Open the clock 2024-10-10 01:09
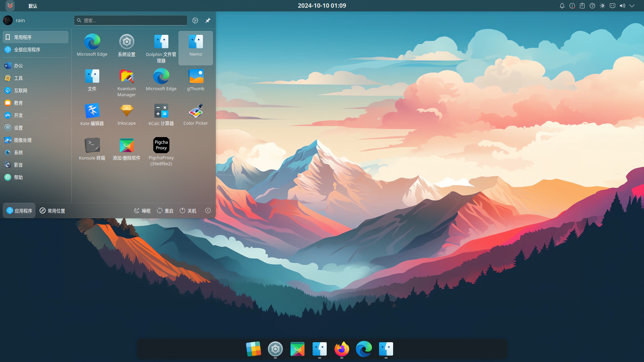 [322, 6]
